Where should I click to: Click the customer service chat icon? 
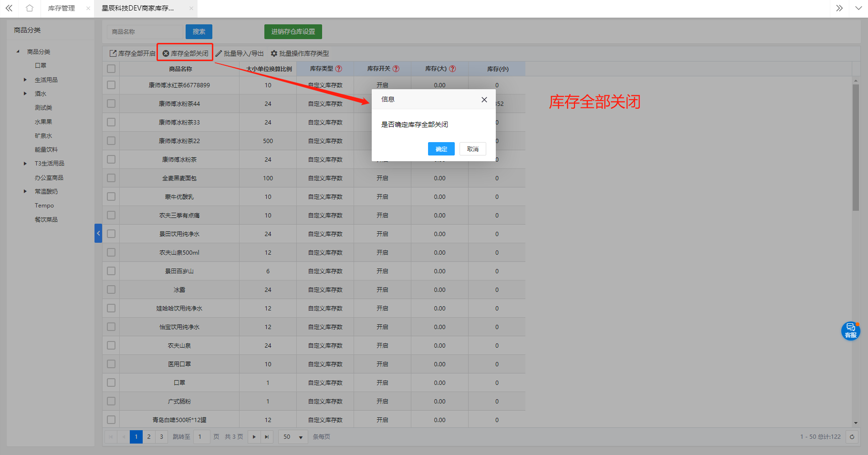tap(850, 331)
